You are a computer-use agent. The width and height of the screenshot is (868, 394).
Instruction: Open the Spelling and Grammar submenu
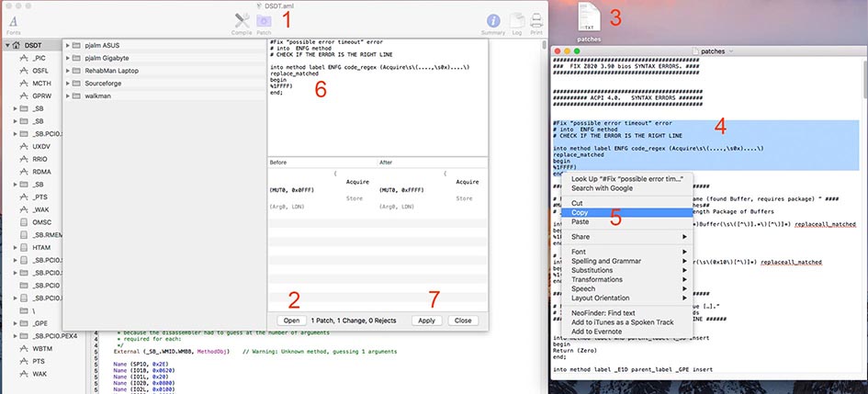coord(626,261)
